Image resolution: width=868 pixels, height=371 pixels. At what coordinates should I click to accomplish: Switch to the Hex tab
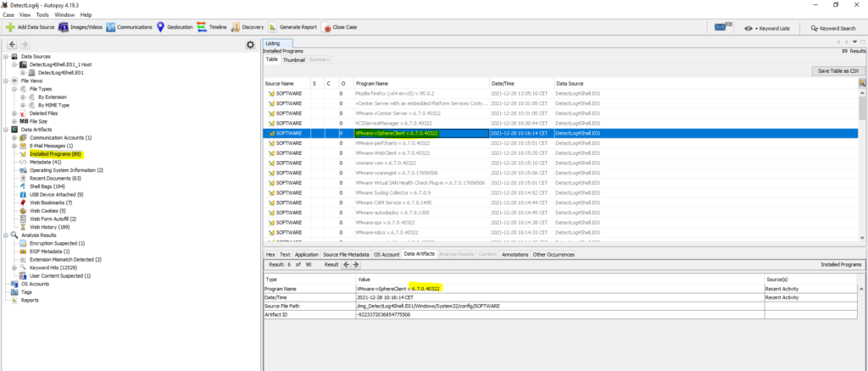270,254
